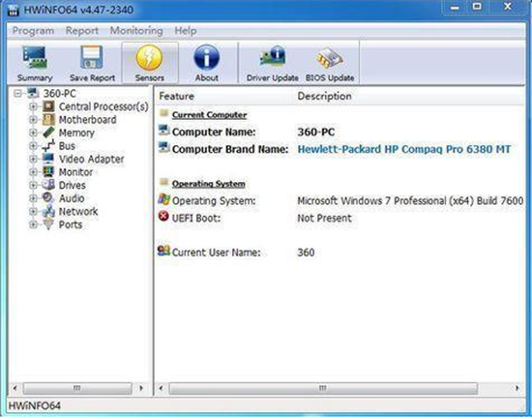Click the details panel scroll right arrow
The image size is (532, 418).
tap(517, 388)
